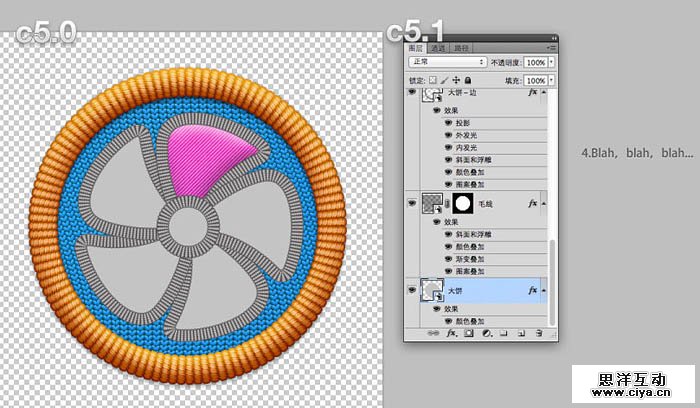Collapse effects arrow on 毛线 layer

click(x=544, y=204)
